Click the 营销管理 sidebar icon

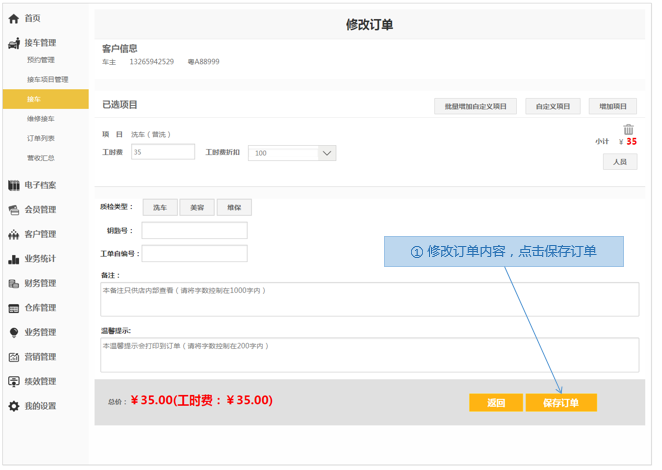tap(14, 357)
